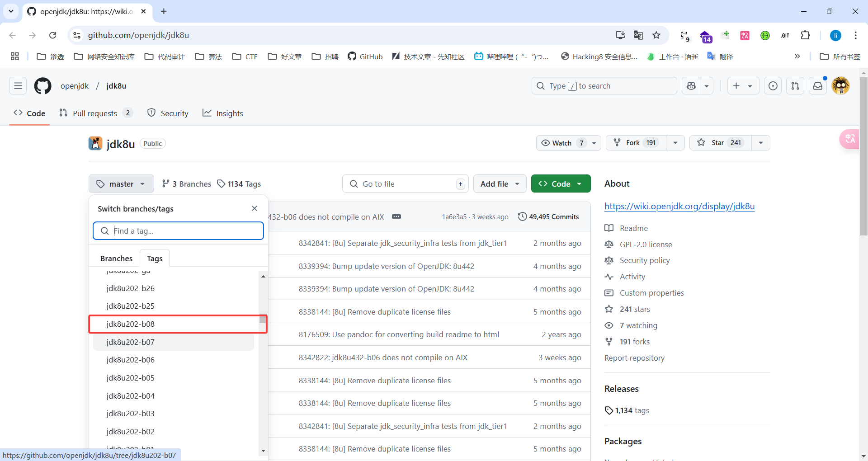Click the tag list scrollbar thumb
Viewport: 868px width, 461px height.
pos(263,319)
